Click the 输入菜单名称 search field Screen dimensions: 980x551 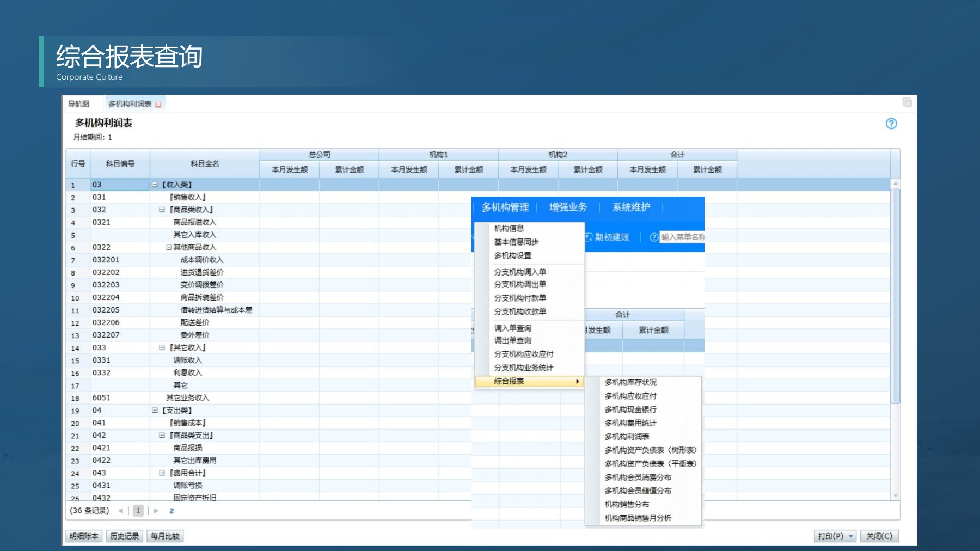(682, 237)
